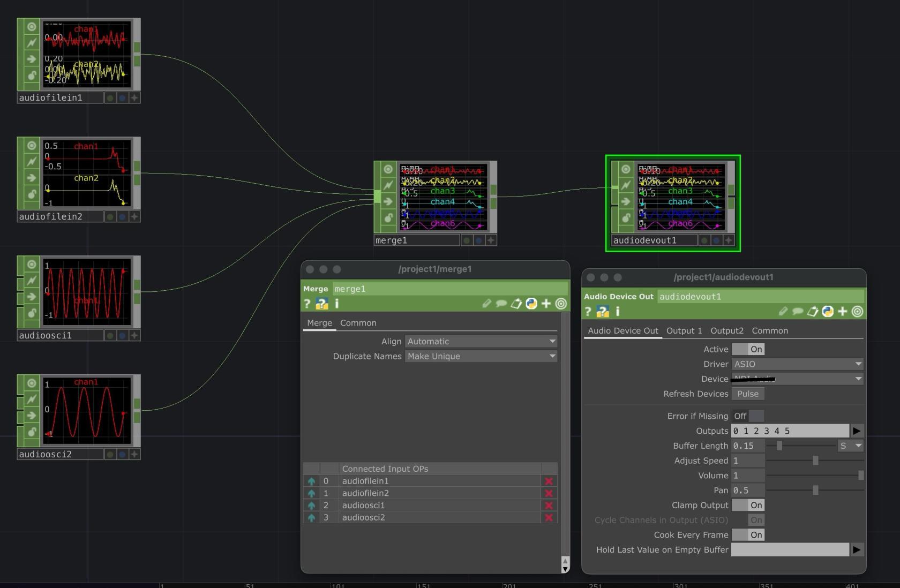Screen dimensions: 900x588
Task: Click Python language icon in merge1 window
Action: (531, 304)
